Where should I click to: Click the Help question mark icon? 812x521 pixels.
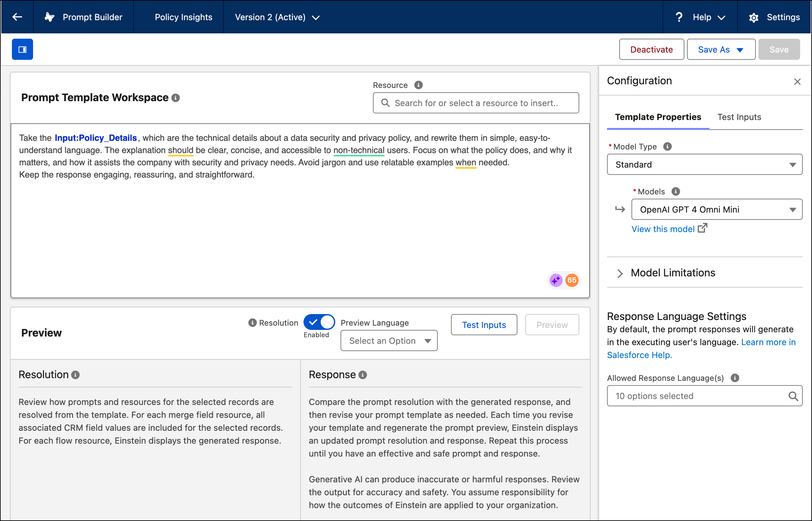pos(678,17)
